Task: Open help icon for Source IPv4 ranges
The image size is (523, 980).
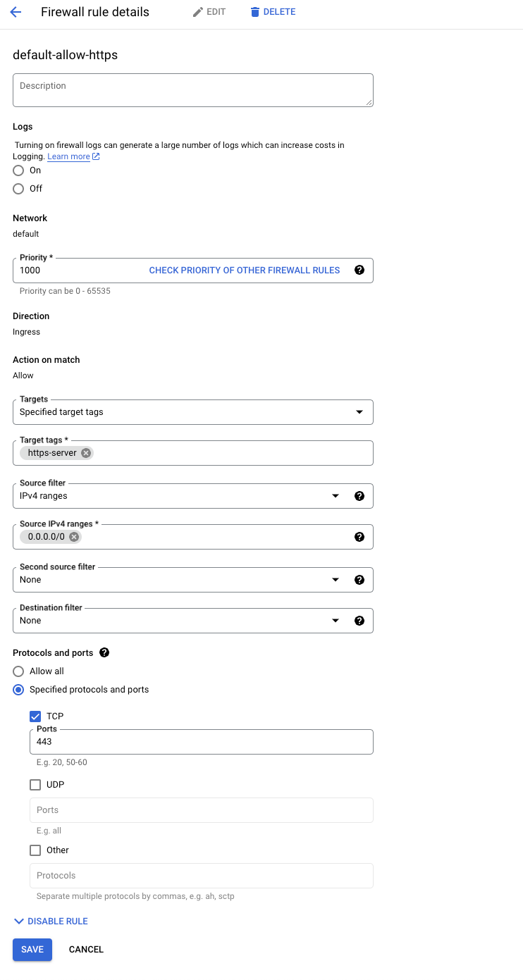Action: pyautogui.click(x=359, y=537)
